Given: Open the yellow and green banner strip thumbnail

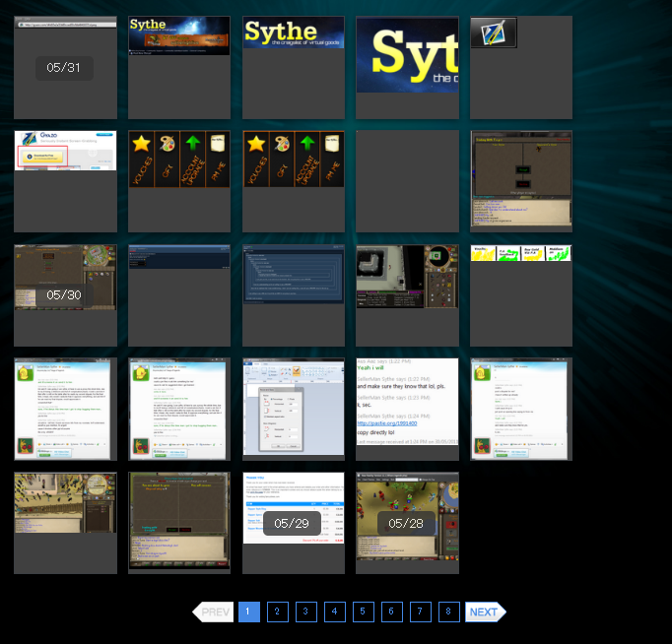Looking at the screenshot, I should tap(521, 295).
